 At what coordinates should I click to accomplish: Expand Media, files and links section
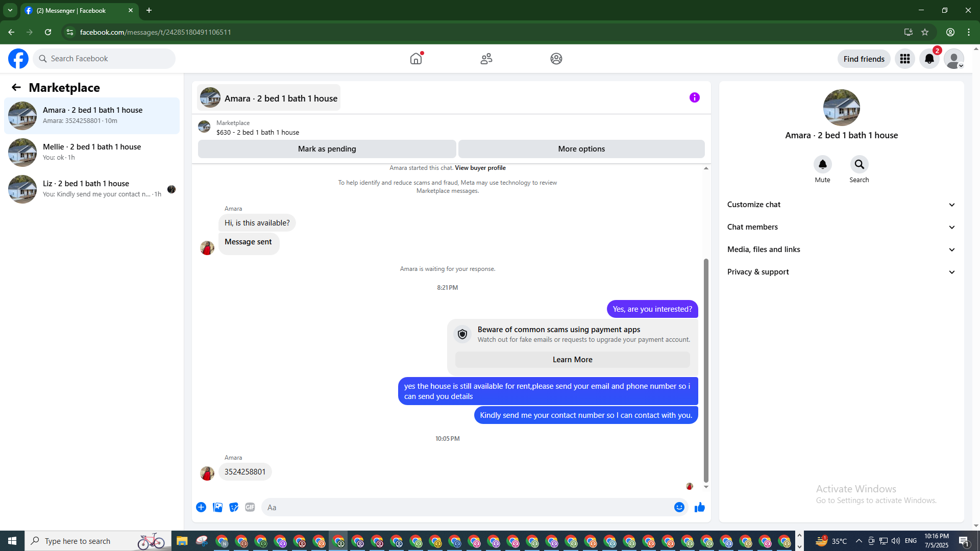(x=841, y=249)
